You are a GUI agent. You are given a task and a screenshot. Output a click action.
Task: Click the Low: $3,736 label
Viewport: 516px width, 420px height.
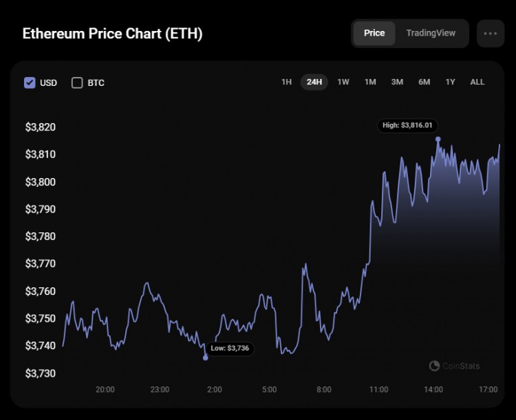point(230,349)
